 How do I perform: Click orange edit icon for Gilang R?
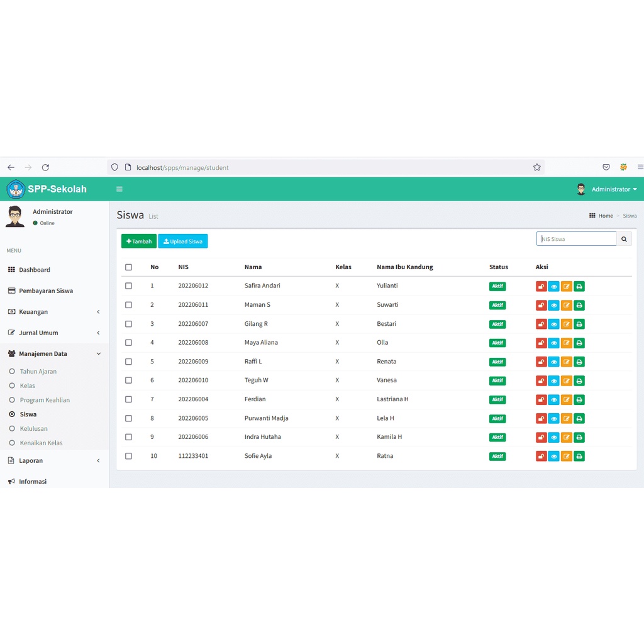point(567,325)
